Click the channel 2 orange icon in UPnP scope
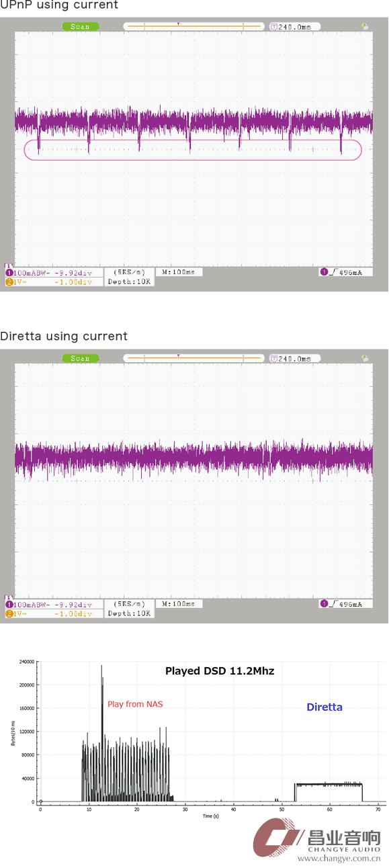The height and width of the screenshot is (868, 389). [9, 282]
